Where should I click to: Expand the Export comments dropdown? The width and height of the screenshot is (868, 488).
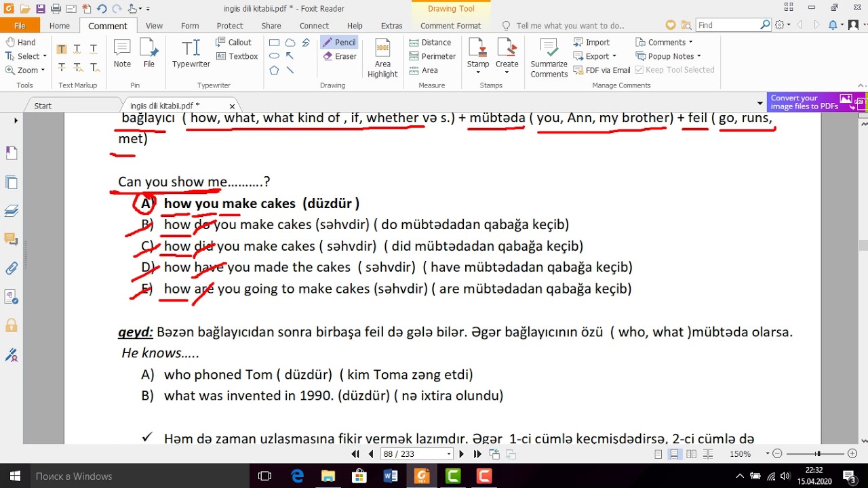pos(614,56)
